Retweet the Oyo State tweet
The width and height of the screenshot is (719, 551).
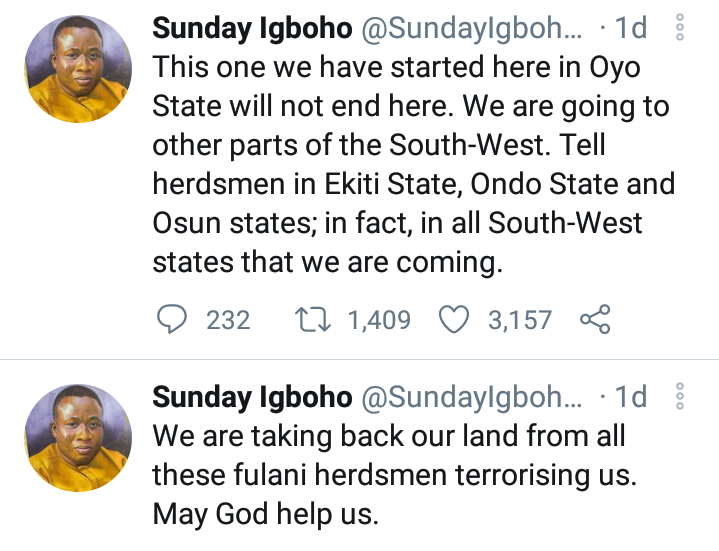click(x=312, y=320)
